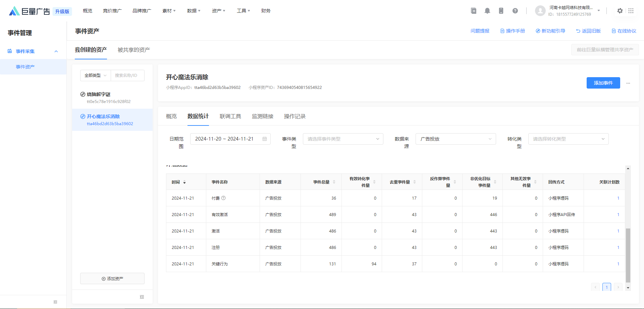Click the mobile phone icon in header
644x309 pixels.
coord(501,11)
